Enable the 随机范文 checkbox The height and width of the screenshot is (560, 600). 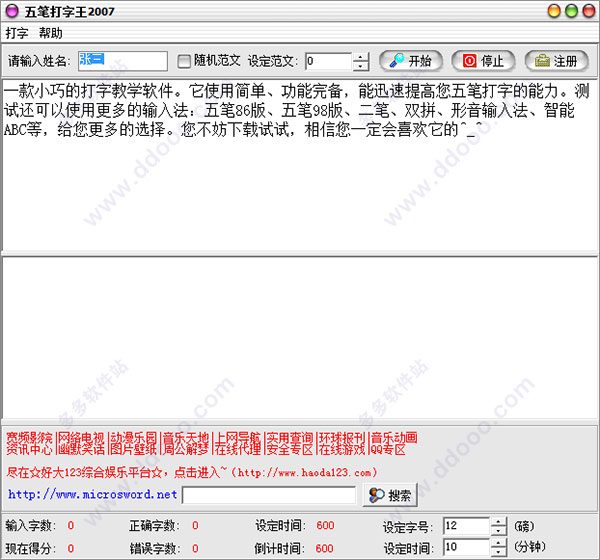[x=184, y=61]
